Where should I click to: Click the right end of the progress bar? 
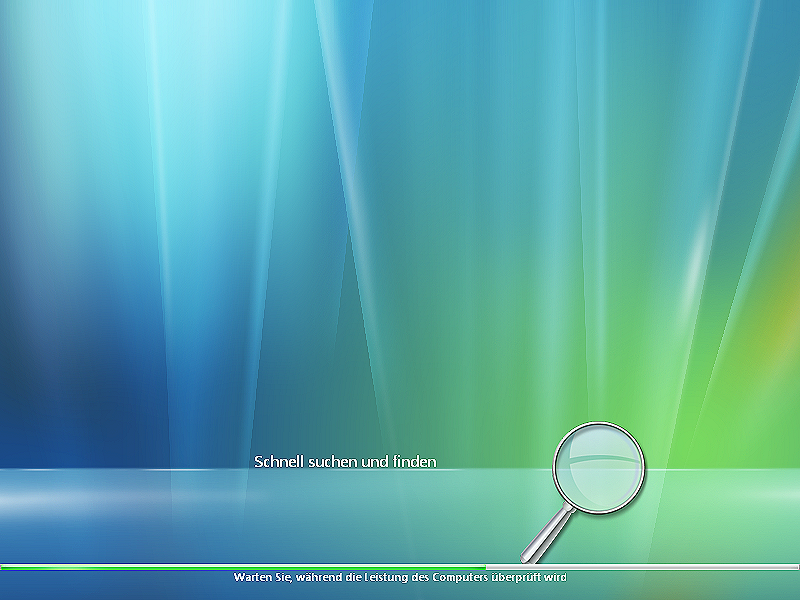(794, 566)
